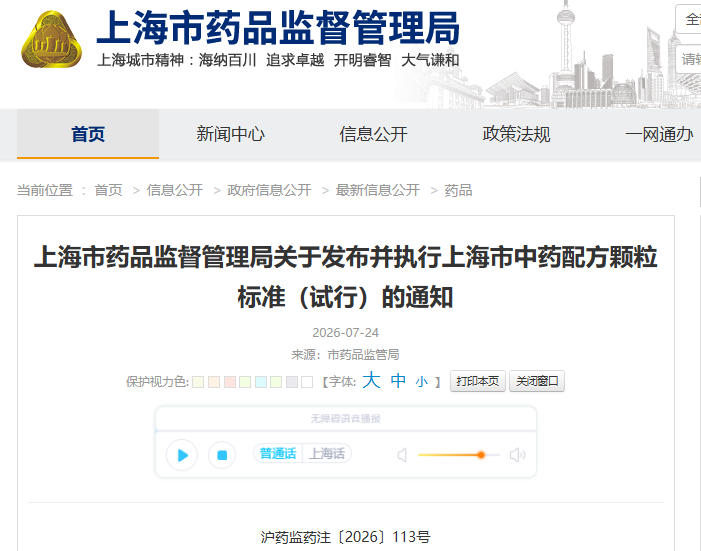Viewport: 701px width, 551px height.
Task: Set font size to 小
Action: 422,382
